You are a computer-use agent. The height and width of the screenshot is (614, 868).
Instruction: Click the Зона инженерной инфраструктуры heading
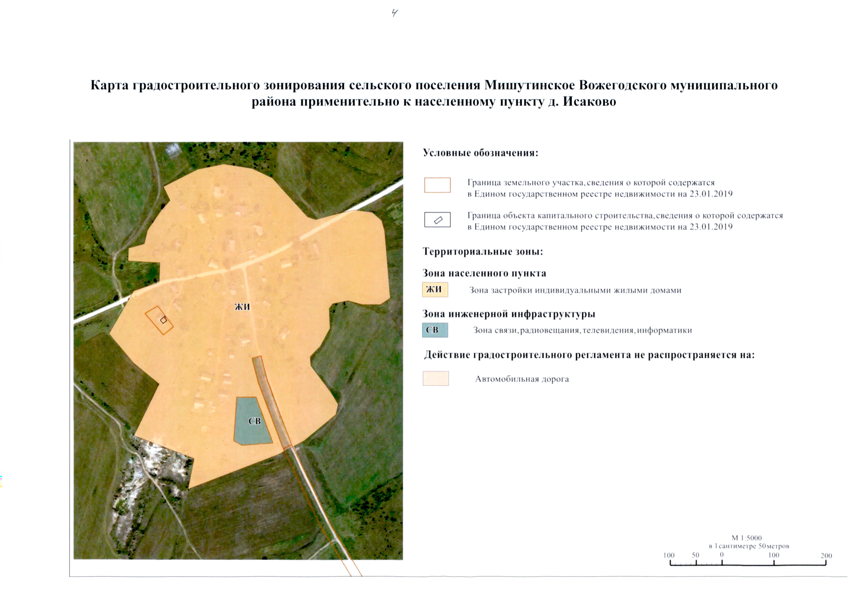tap(509, 314)
